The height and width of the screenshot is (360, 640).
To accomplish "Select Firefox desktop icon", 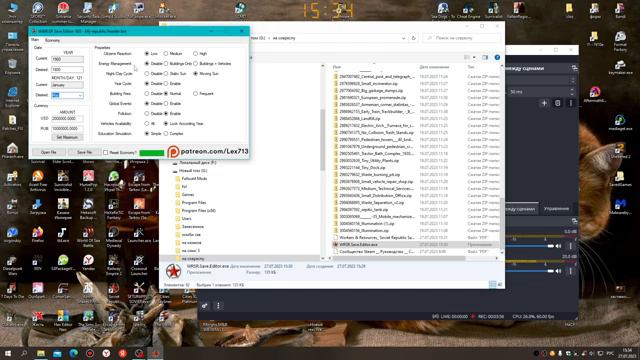I will click(38, 235).
